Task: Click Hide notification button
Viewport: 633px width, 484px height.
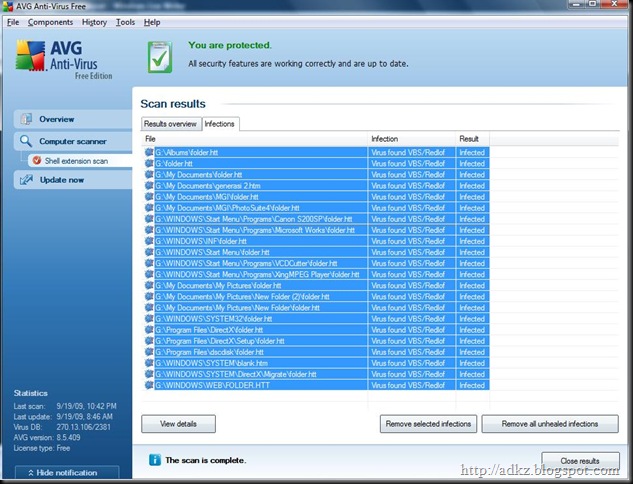Action: click(x=67, y=472)
